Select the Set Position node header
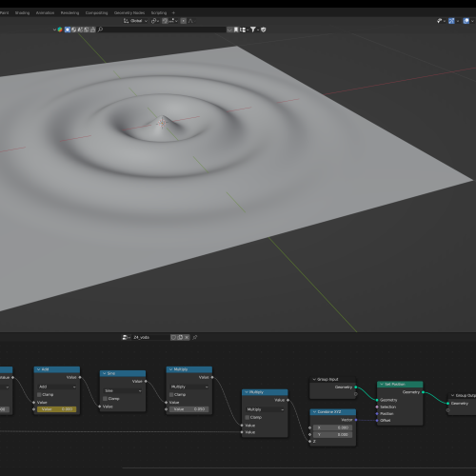The image size is (476, 476). pyautogui.click(x=400, y=385)
